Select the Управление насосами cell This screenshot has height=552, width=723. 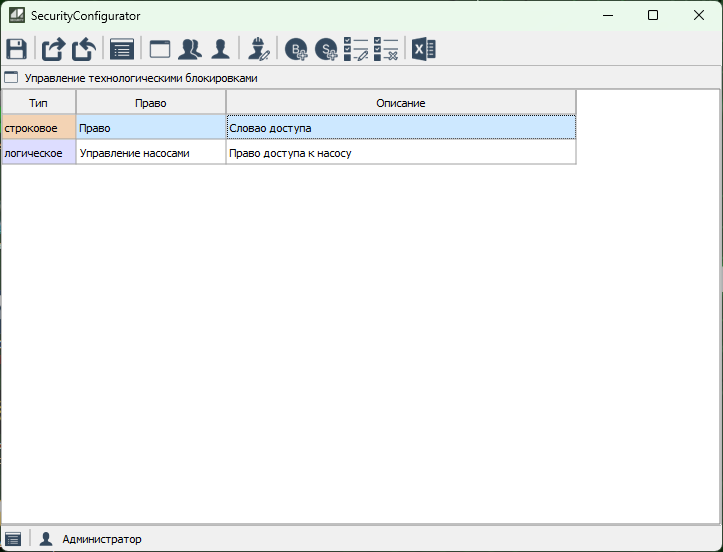tap(151, 153)
